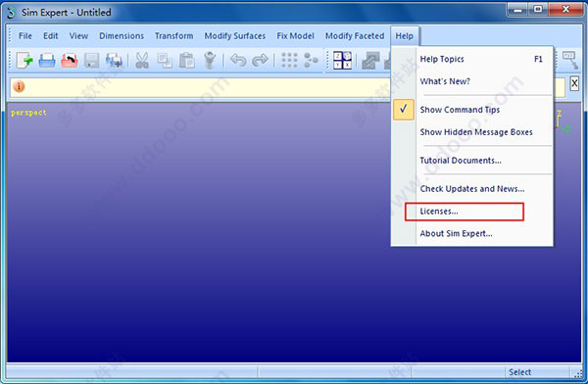Select What's New? menu entry
This screenshot has height=384, width=588.
pos(472,81)
